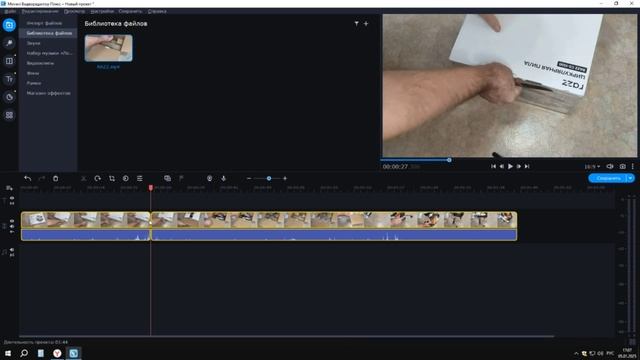Open color adjustments icon in timeline toolbar
The height and width of the screenshot is (360, 640).
coord(126,178)
